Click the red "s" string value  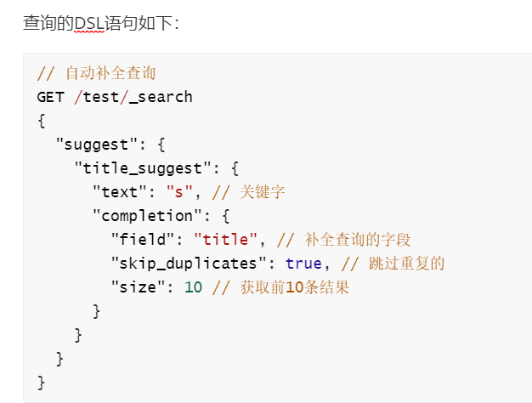coord(179,192)
